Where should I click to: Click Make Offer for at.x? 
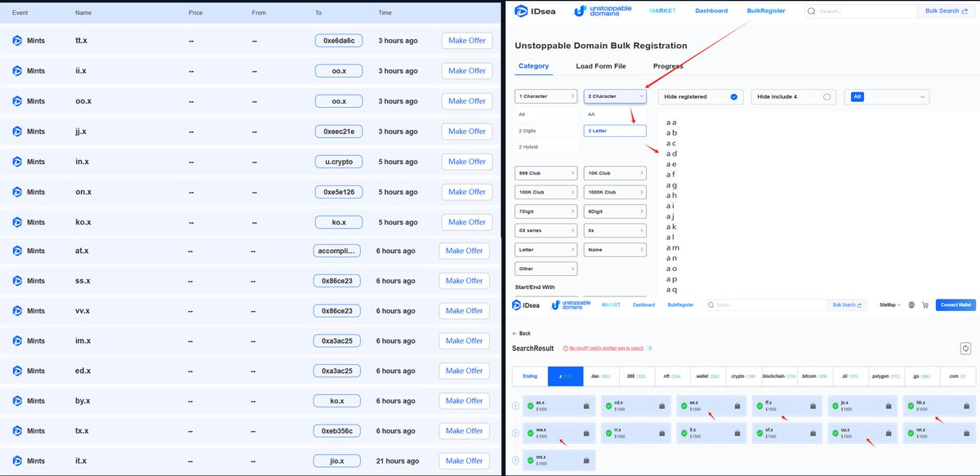[465, 251]
